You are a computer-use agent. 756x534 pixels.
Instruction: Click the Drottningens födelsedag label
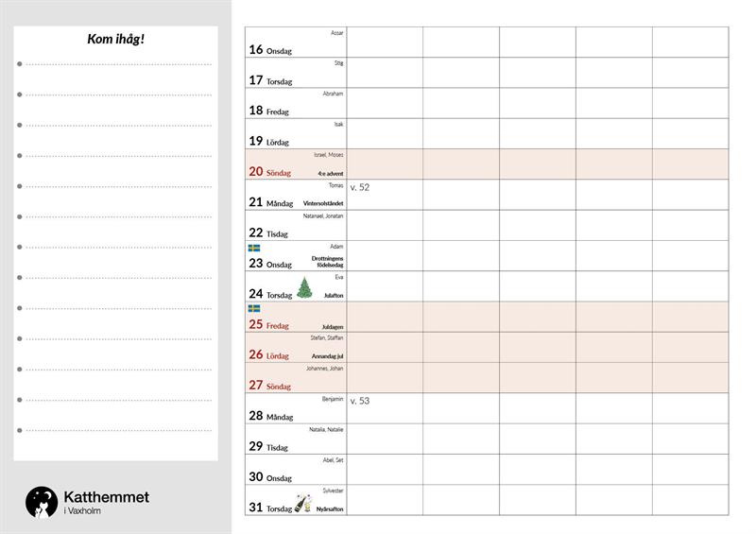[x=327, y=262]
